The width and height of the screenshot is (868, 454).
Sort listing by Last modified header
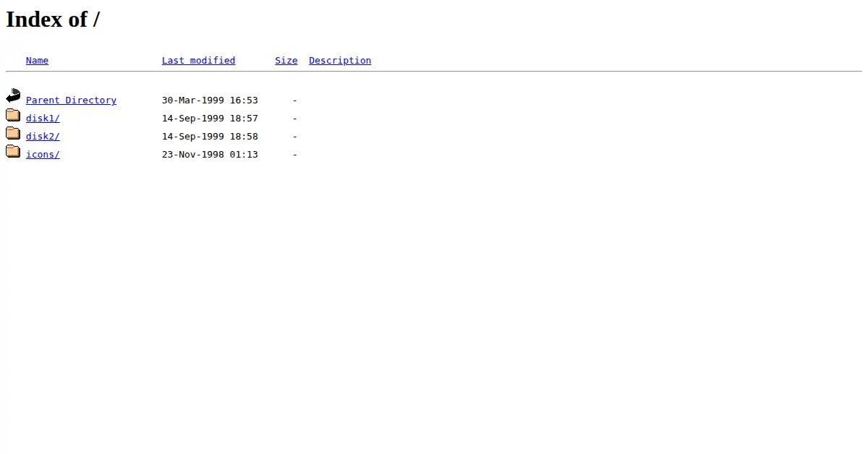(x=198, y=61)
